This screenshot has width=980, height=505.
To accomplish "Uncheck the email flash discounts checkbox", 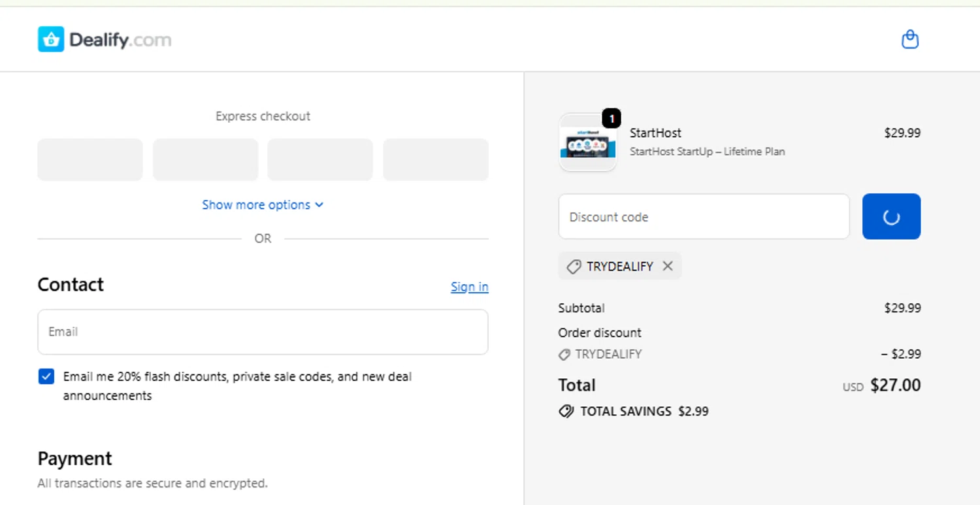I will coord(46,376).
